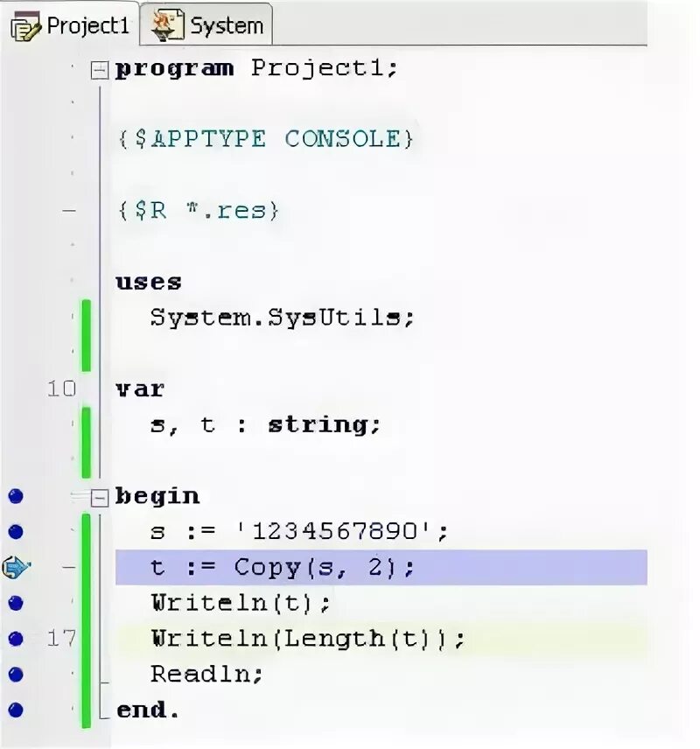Switch to the Project1 editor tab
The height and width of the screenshot is (749, 700).
pos(87,26)
